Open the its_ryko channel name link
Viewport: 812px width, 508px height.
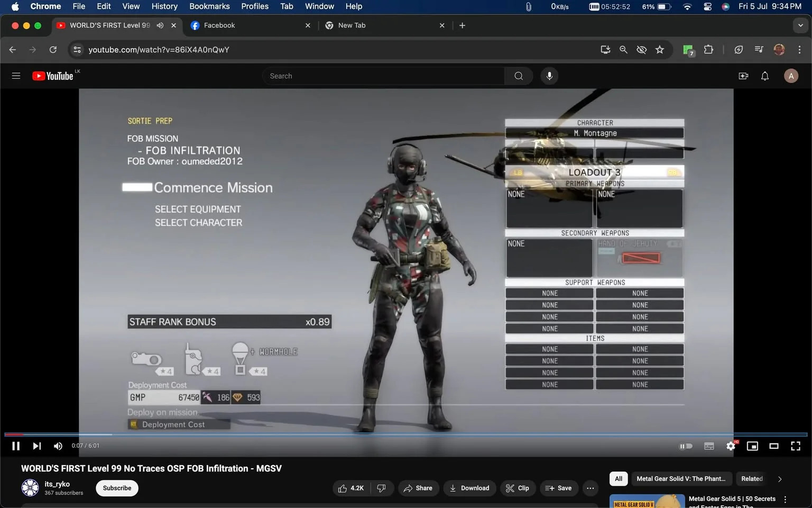click(57, 484)
